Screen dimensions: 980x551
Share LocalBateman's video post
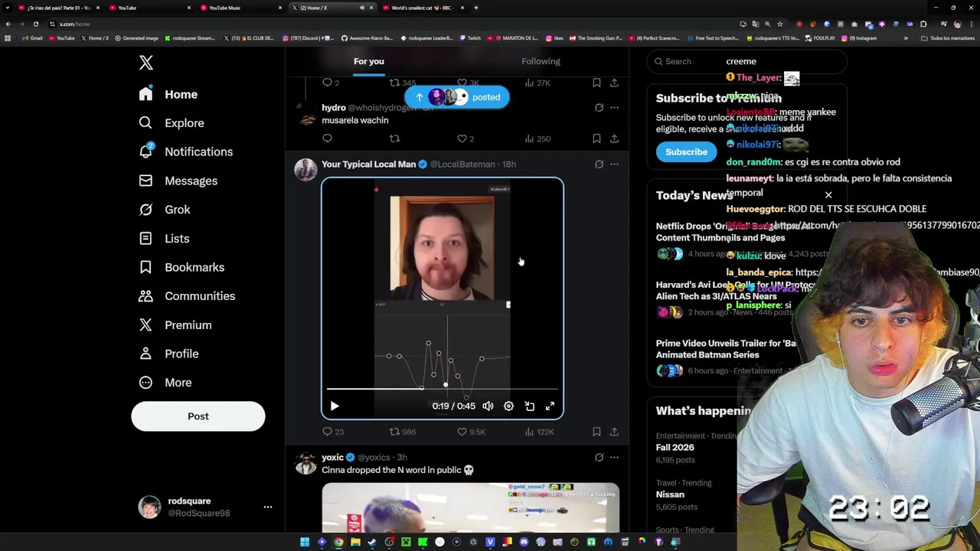[614, 432]
